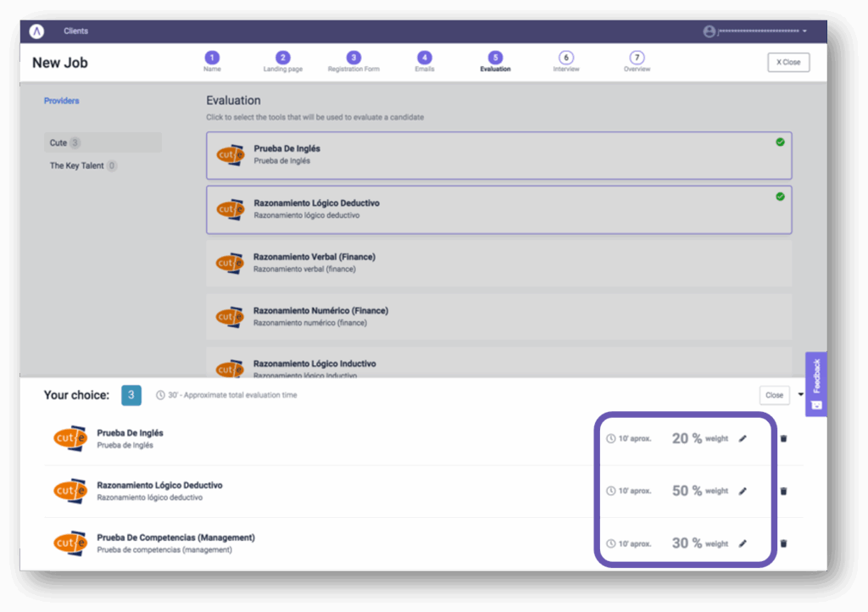Screen dimensions: 868x612
Task: Go to step 6 Interview
Action: click(x=566, y=61)
